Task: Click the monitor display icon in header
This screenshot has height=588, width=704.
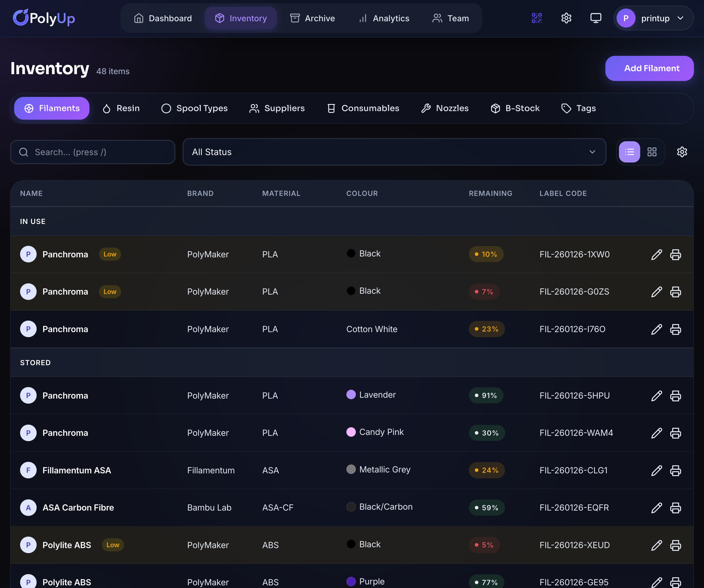Action: (596, 18)
